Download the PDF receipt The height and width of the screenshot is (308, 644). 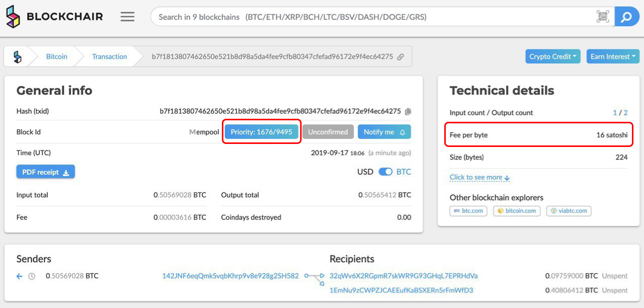45,172
